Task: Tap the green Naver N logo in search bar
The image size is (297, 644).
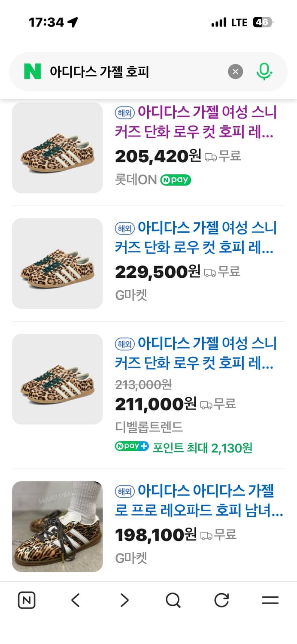Action: (30, 72)
